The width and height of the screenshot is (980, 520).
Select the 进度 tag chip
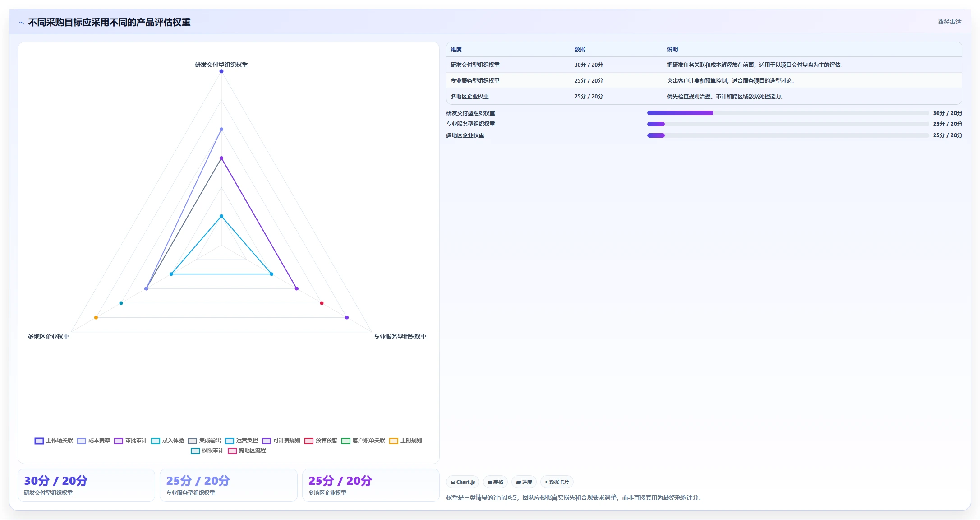tap(524, 482)
